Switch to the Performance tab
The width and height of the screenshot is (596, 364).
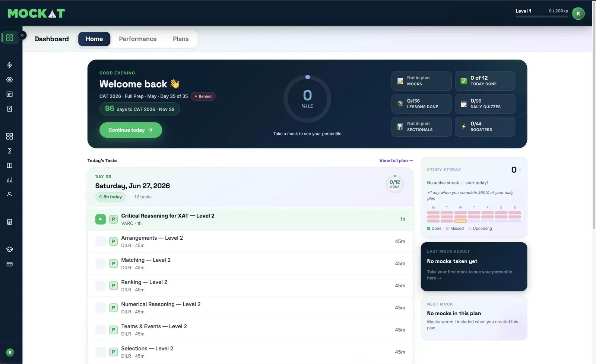point(138,39)
